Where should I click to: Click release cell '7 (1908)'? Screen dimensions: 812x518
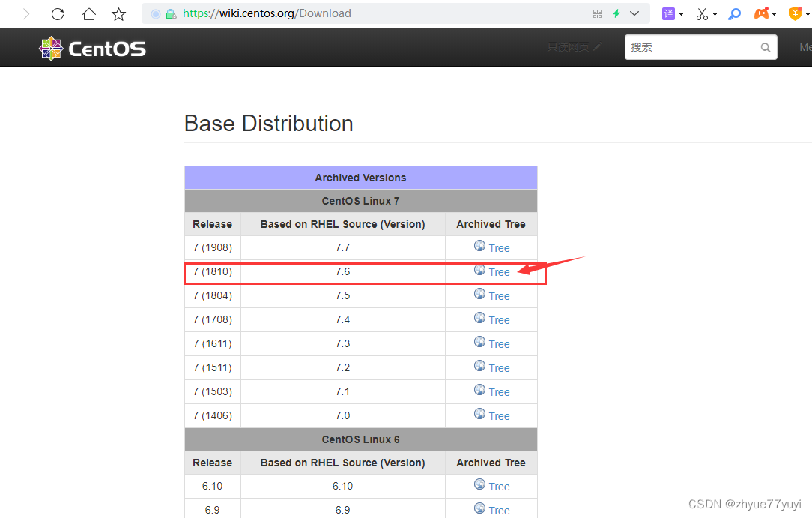click(212, 247)
